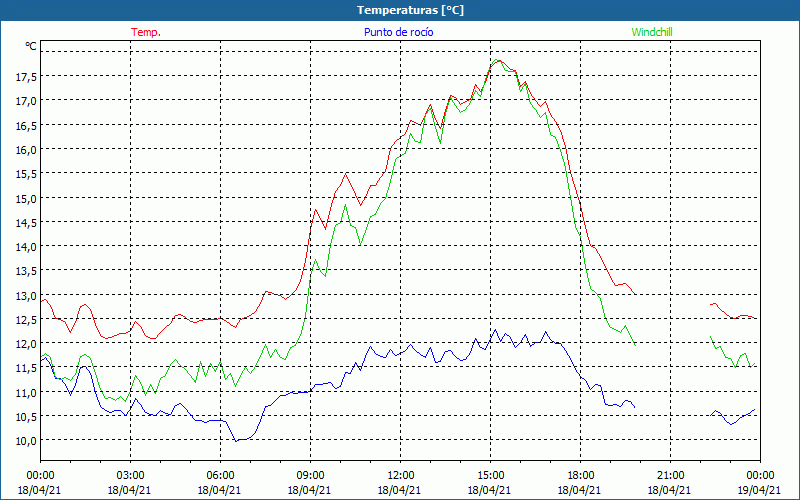
Task: Click the °C unit label on the axis
Action: tap(31, 46)
